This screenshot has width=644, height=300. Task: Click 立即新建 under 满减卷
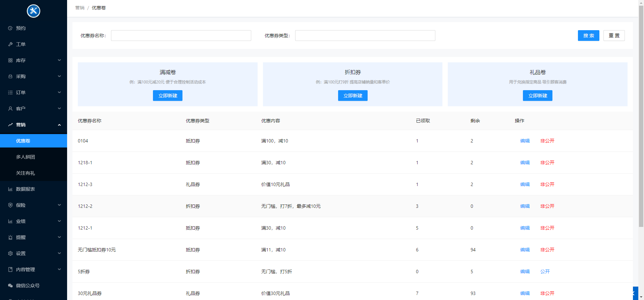pyautogui.click(x=168, y=96)
